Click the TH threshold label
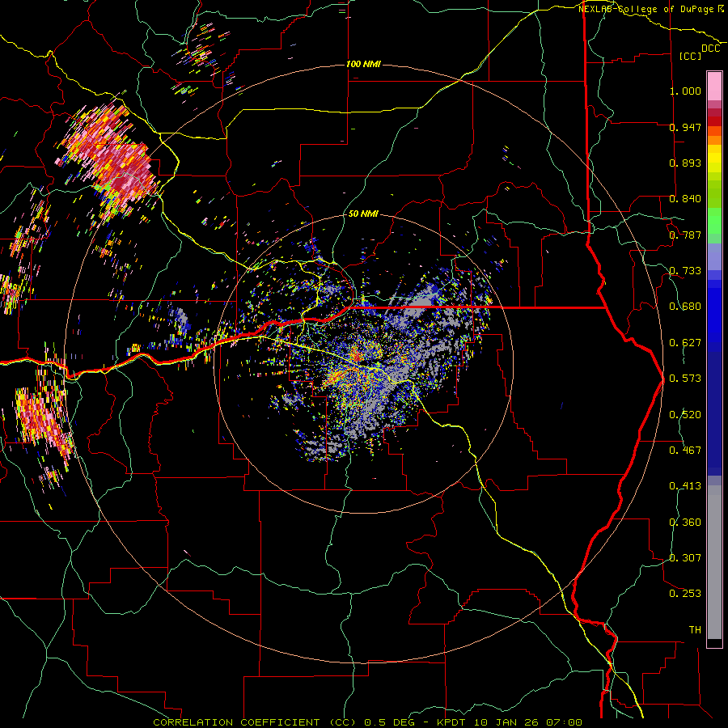The height and width of the screenshot is (728, 728). (x=695, y=630)
